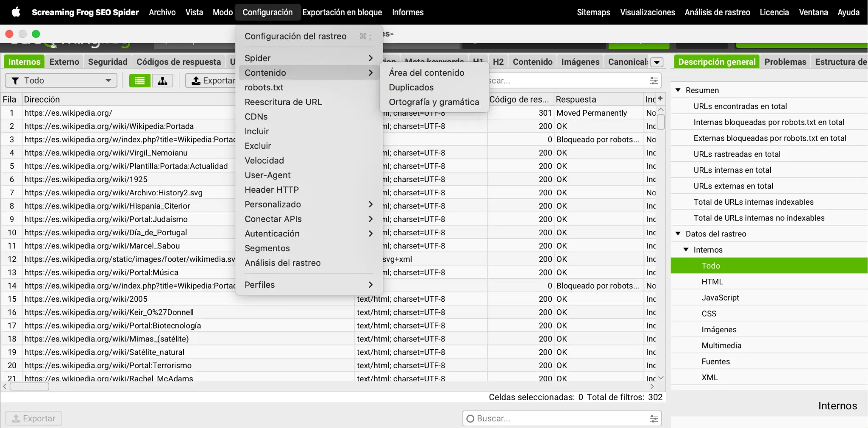This screenshot has height=428, width=868.
Task: Switch to the H2 tab
Action: [498, 62]
